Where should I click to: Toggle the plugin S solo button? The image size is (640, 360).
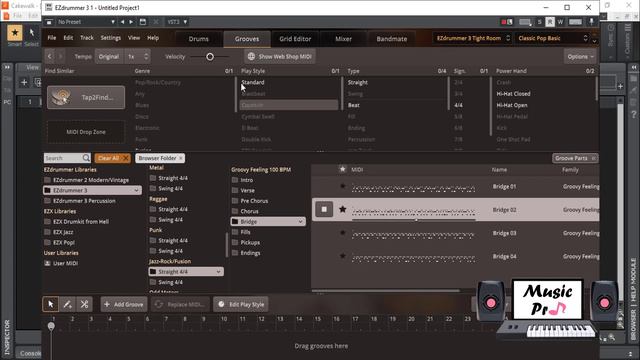(x=539, y=22)
